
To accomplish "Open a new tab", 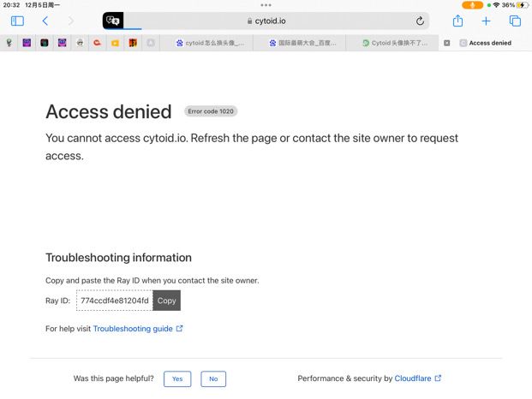I will click(x=486, y=21).
